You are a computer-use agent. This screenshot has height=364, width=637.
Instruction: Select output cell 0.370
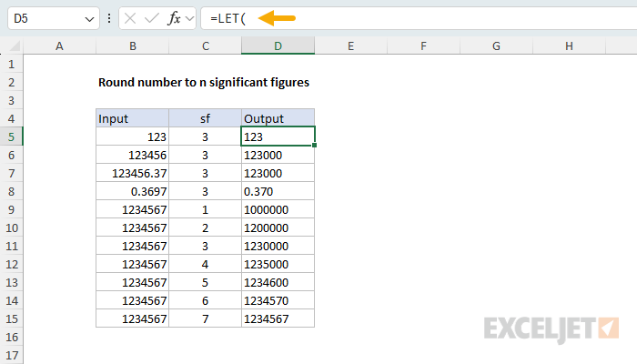click(x=278, y=191)
